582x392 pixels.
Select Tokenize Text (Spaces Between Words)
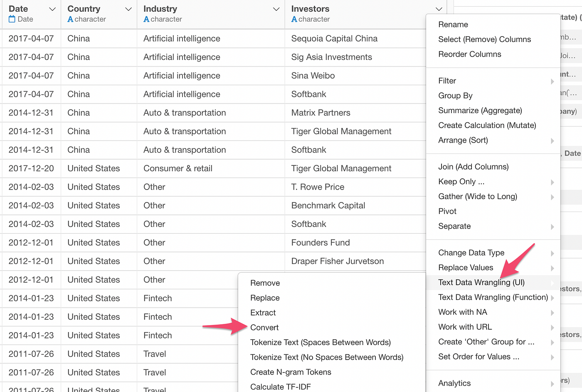pyautogui.click(x=321, y=342)
